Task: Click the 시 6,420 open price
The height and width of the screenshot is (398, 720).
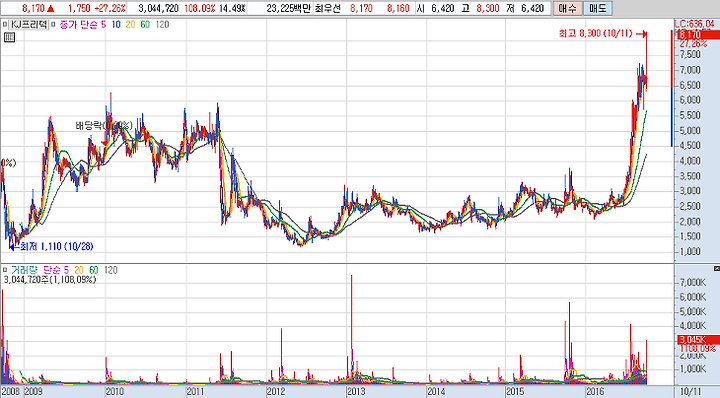Action: coord(436,8)
